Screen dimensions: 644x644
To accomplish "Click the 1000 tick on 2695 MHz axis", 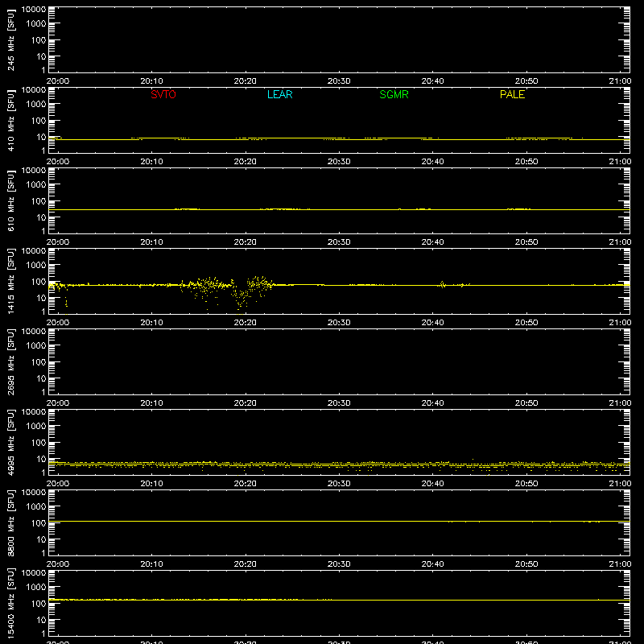I will pos(36,345).
